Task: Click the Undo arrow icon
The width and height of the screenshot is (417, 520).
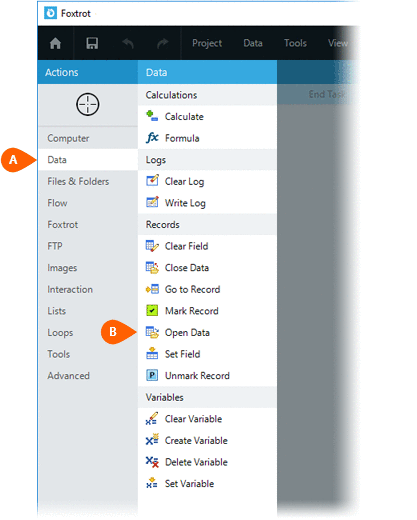Action: [128, 43]
